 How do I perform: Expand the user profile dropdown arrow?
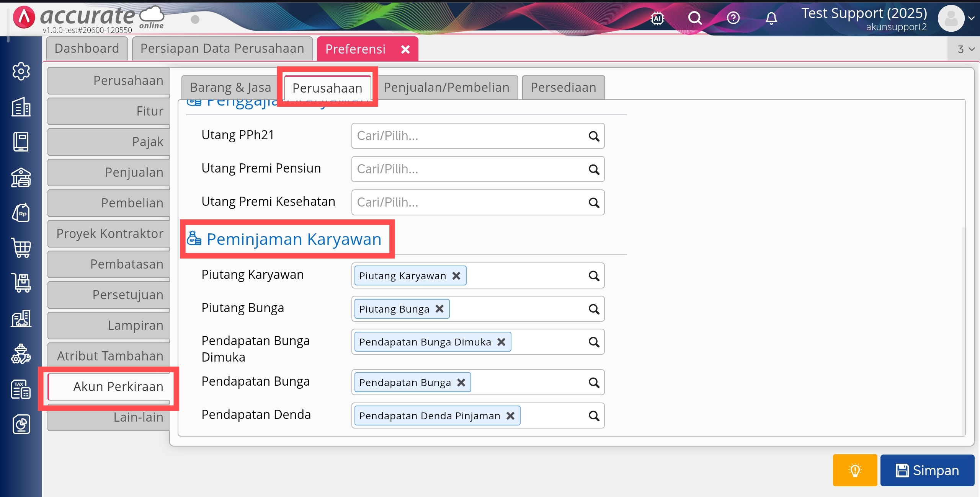[x=971, y=18]
